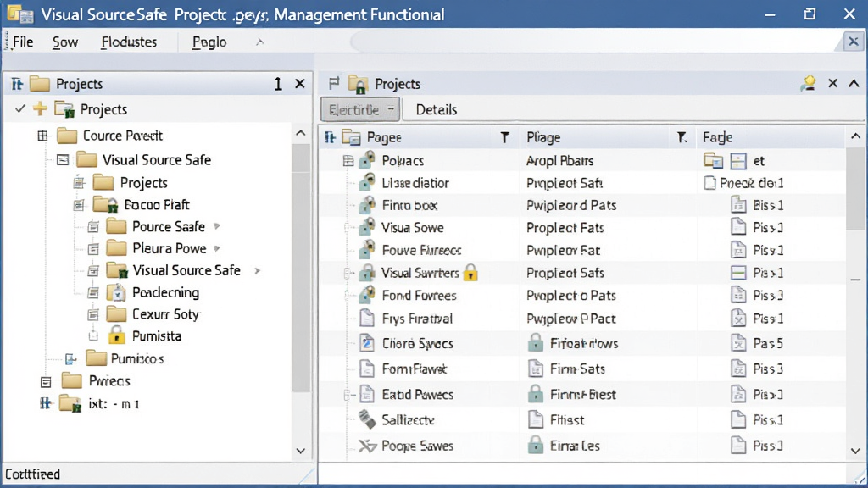The width and height of the screenshot is (868, 488).
Task: Click the locked folder icon of Eocoo Fiaft
Action: (106, 205)
